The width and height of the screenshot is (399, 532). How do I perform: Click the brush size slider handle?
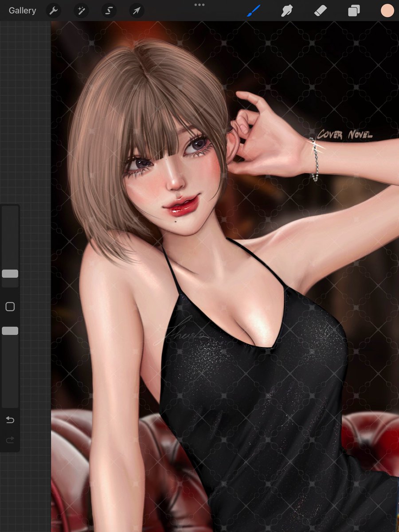tap(10, 274)
